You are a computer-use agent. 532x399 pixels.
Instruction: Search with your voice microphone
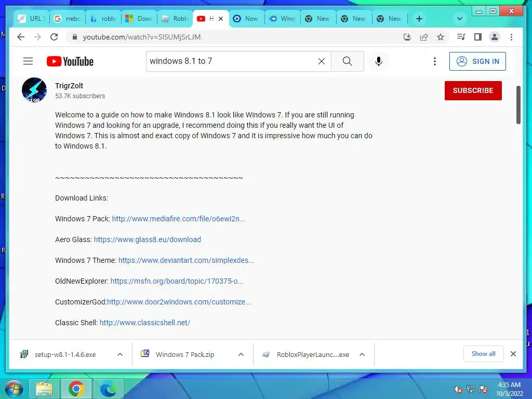(379, 61)
